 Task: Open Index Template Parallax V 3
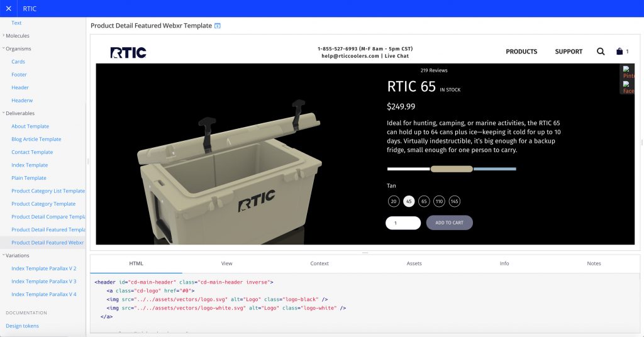pyautogui.click(x=44, y=282)
